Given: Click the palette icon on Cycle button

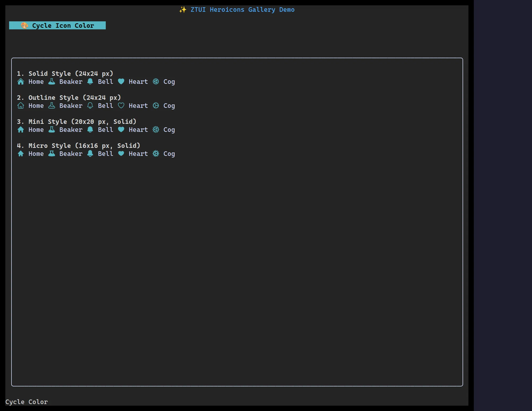Looking at the screenshot, I should (x=25, y=25).
